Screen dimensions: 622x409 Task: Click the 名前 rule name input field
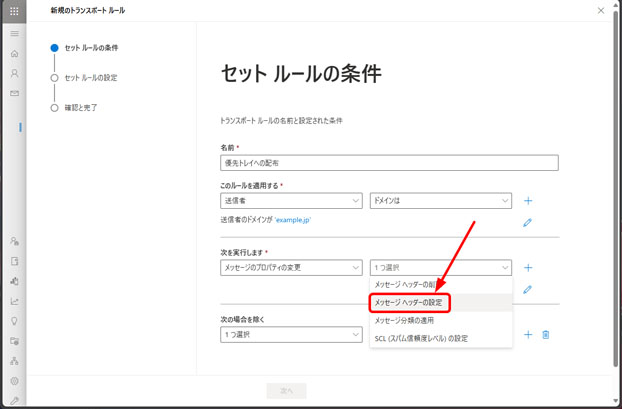(x=389, y=163)
